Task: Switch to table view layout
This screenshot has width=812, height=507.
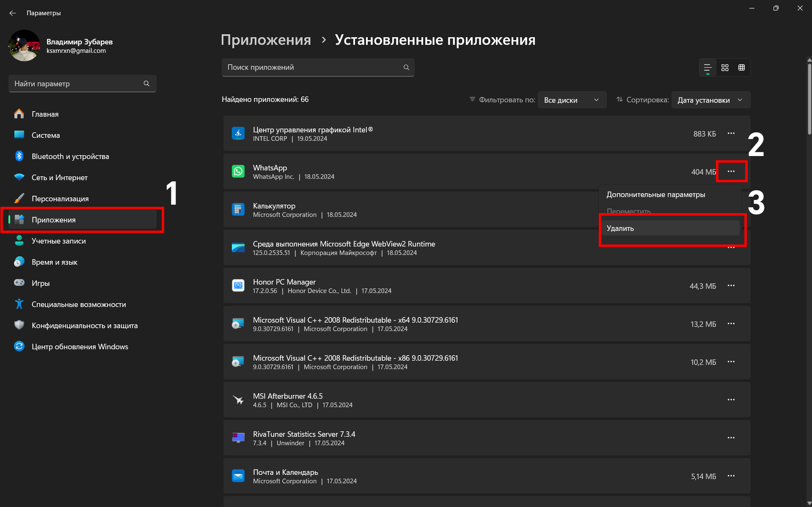Action: (x=741, y=68)
